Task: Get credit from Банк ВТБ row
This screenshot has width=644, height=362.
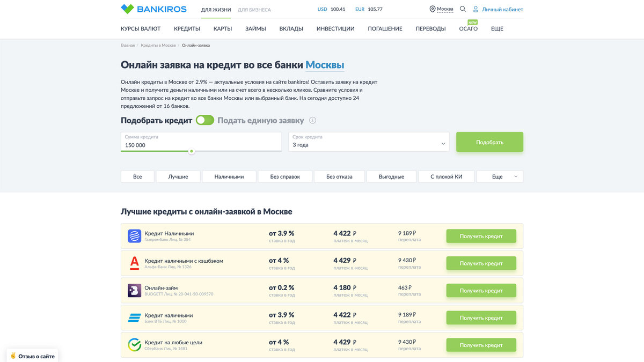Action: pyautogui.click(x=481, y=318)
